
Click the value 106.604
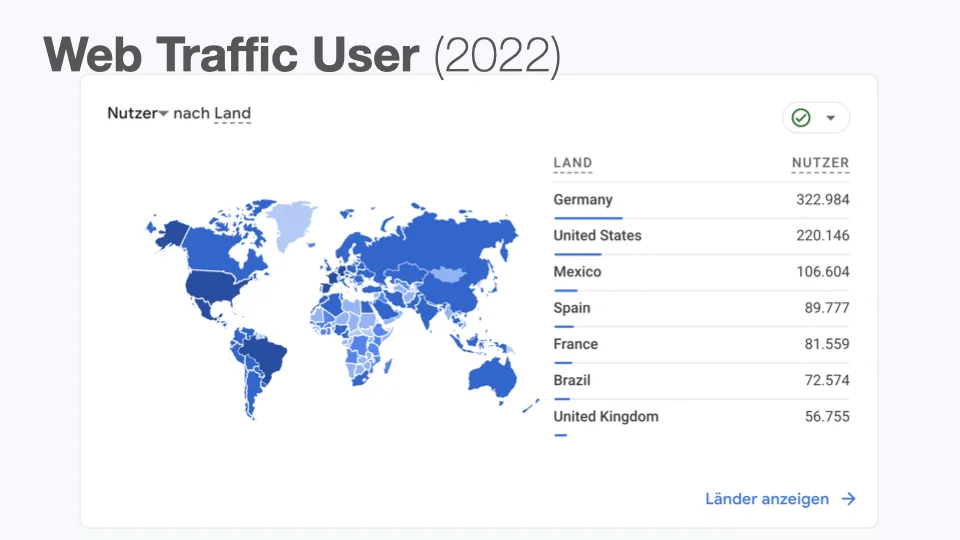[x=823, y=272]
